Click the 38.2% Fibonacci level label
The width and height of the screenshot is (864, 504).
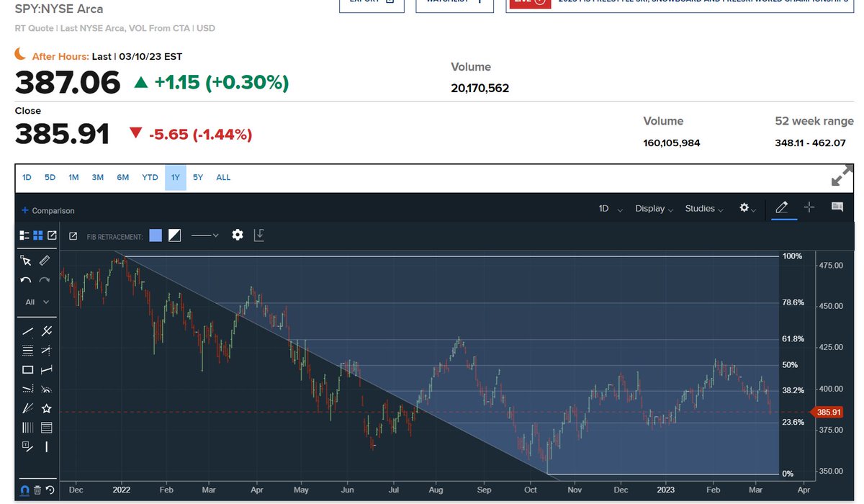coord(793,390)
